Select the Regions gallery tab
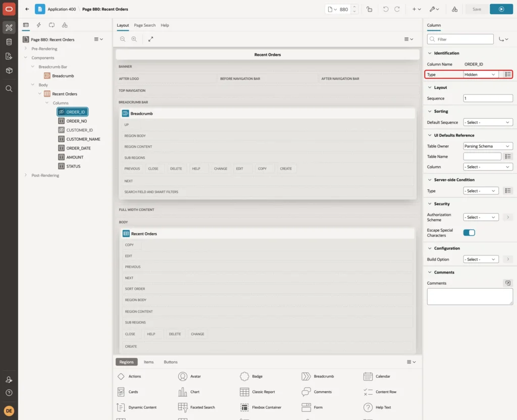This screenshot has width=517, height=420. tap(126, 362)
